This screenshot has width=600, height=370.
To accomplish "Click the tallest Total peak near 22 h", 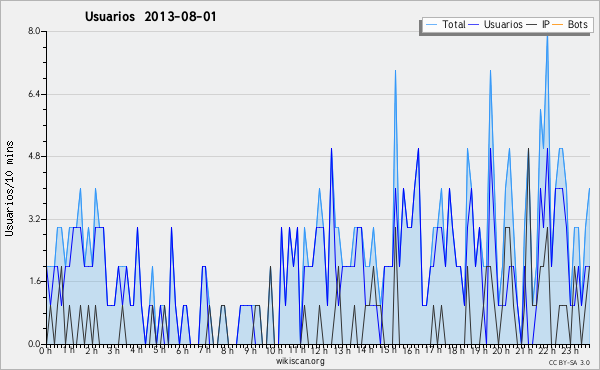I will (x=547, y=36).
